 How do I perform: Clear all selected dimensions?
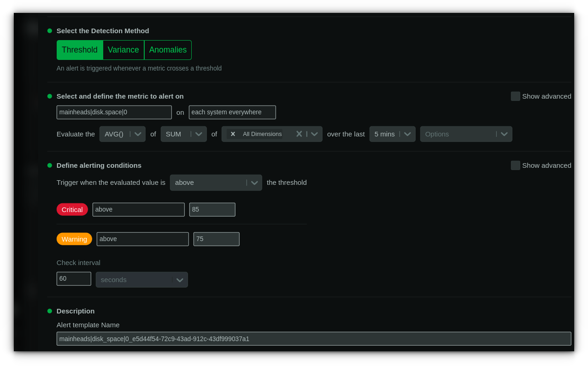click(x=299, y=134)
